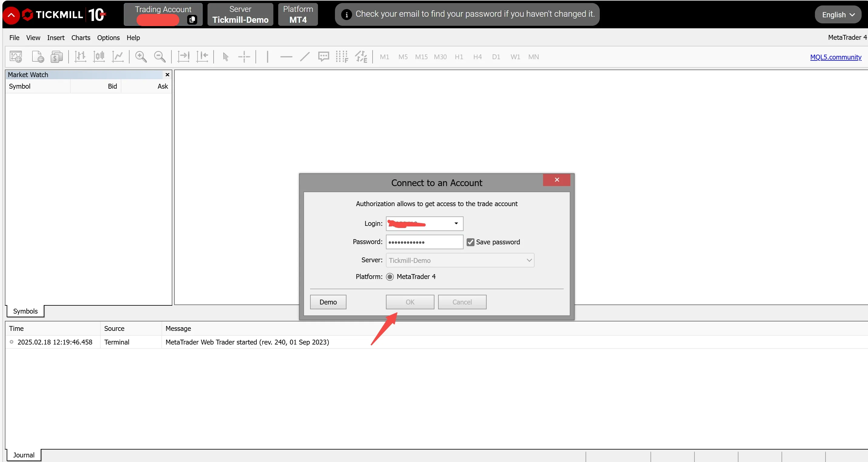Switch to H4 timeframe

(x=478, y=57)
